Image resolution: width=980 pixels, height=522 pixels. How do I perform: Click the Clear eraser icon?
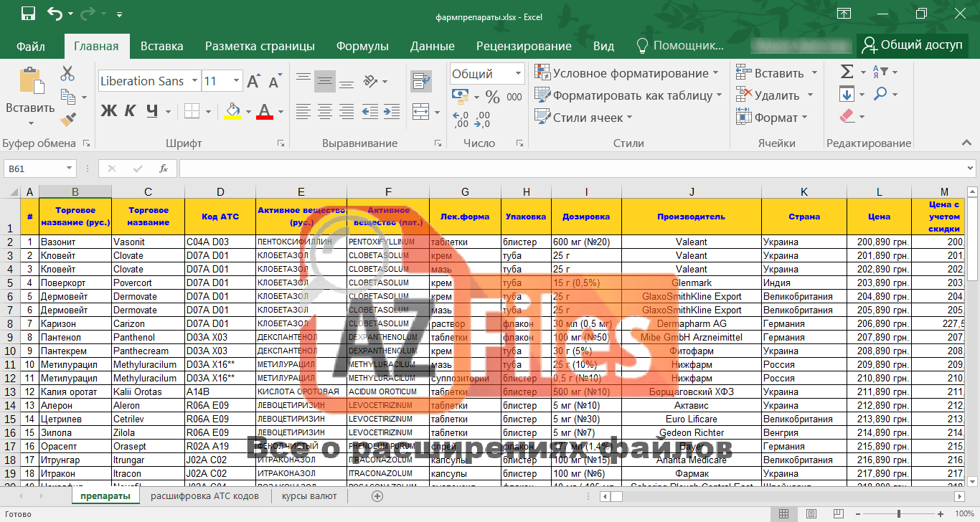pyautogui.click(x=847, y=116)
